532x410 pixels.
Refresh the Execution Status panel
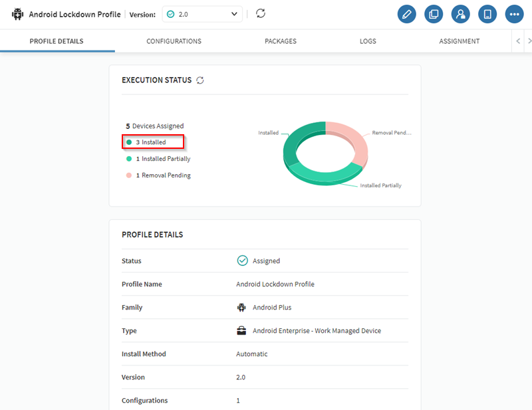[199, 80]
